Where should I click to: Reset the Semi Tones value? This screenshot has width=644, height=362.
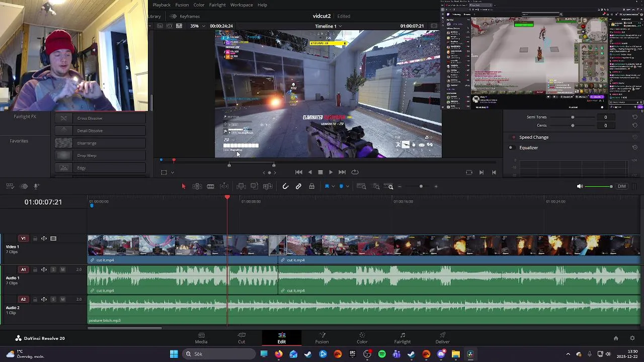tap(635, 117)
